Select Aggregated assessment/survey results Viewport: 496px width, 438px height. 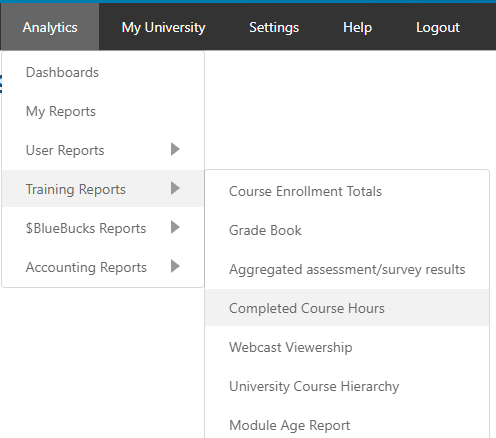coord(347,269)
